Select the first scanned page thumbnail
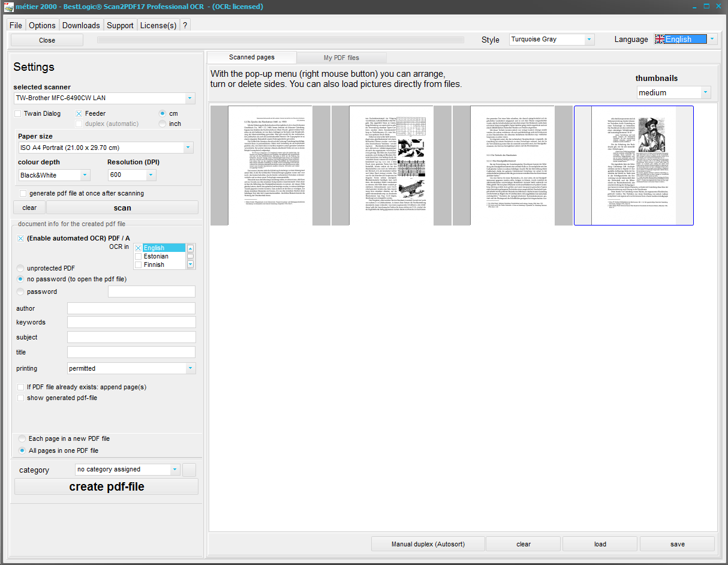Screen dimensions: 728x565 270,166
